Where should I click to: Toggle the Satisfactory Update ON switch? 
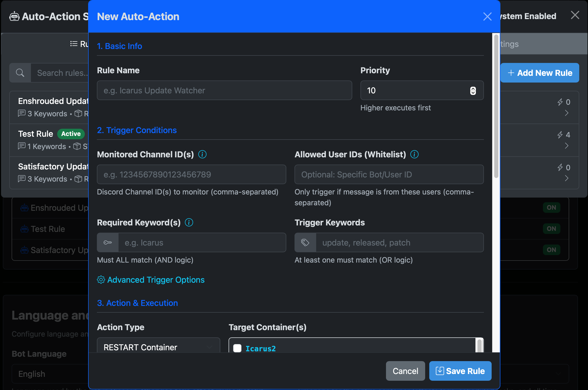click(551, 249)
